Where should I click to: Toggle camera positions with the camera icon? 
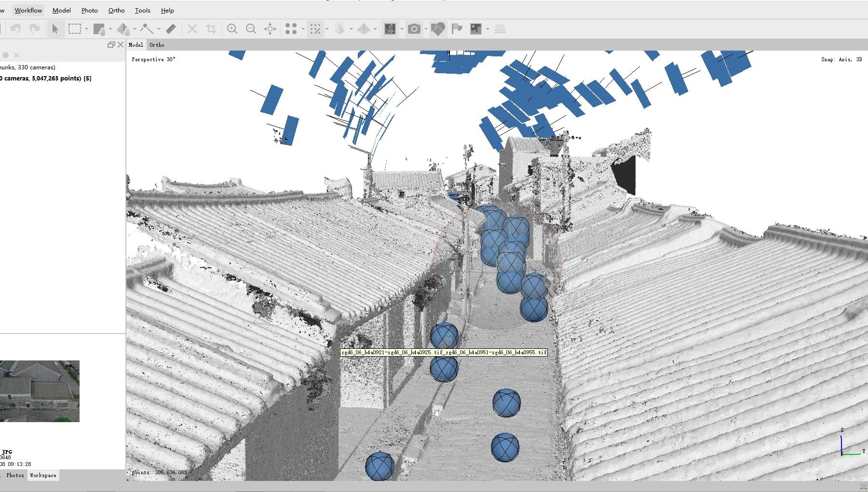(x=414, y=29)
